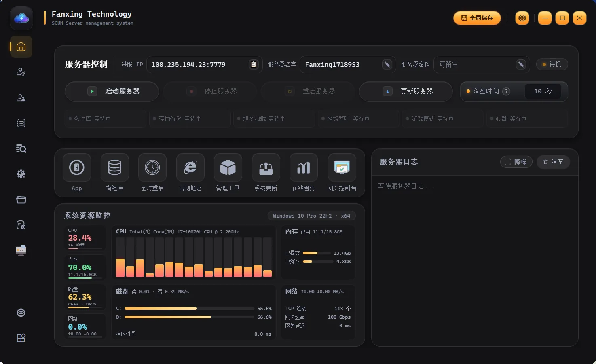Click 重启服务器 restart server button

(x=308, y=91)
